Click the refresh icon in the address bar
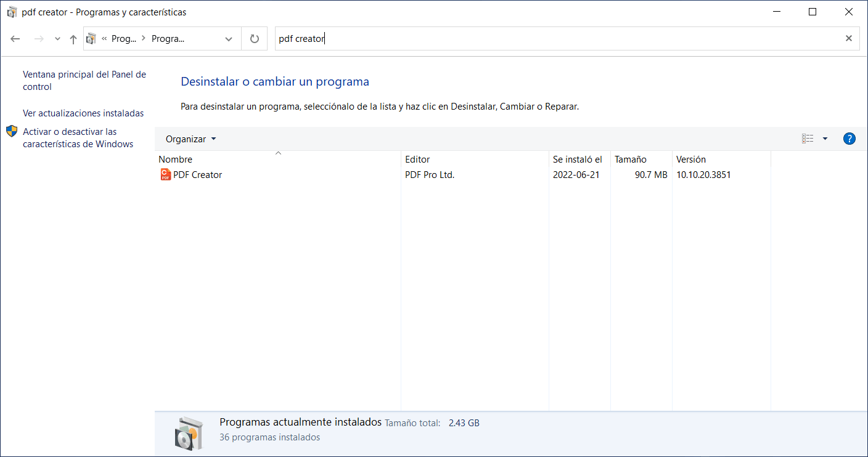Viewport: 868px width, 457px height. coord(254,38)
